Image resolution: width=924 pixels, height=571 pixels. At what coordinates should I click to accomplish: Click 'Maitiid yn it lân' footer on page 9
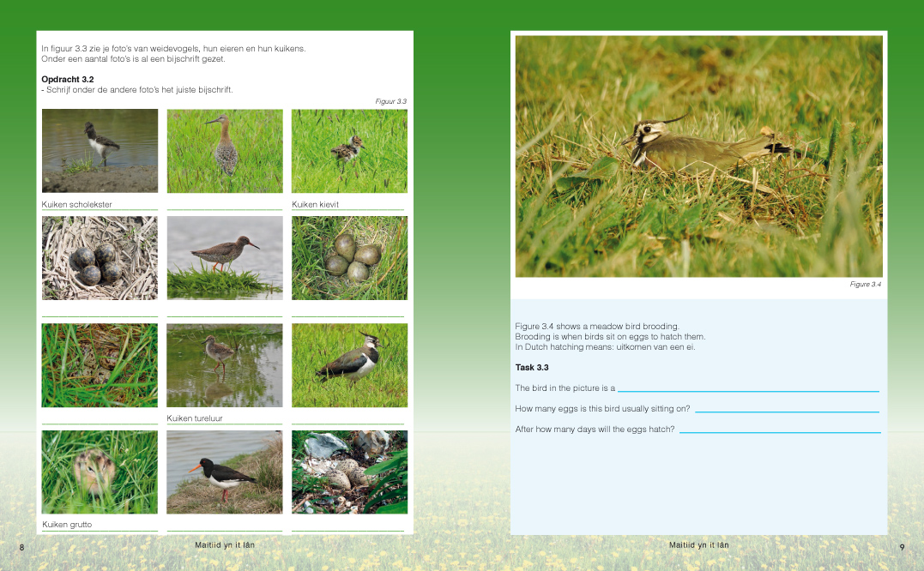pyautogui.click(x=699, y=545)
